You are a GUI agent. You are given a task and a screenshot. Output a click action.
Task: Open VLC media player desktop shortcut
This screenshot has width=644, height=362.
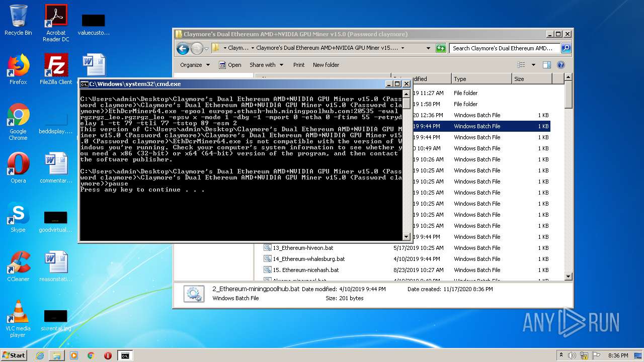tap(18, 319)
